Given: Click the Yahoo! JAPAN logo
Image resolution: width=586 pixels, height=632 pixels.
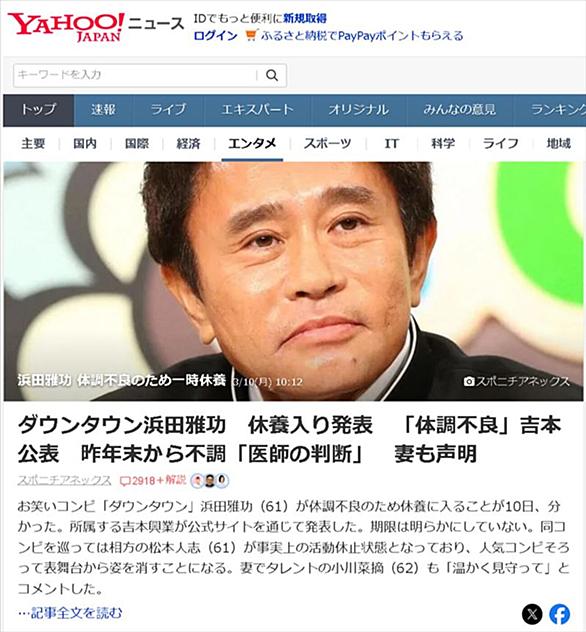Looking at the screenshot, I should click(x=66, y=27).
